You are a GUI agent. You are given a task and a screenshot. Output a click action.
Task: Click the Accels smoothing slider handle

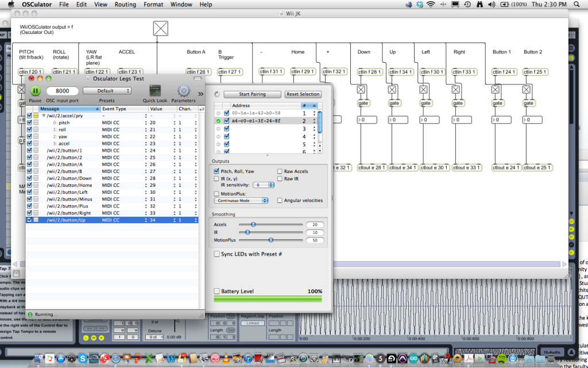coord(253,225)
